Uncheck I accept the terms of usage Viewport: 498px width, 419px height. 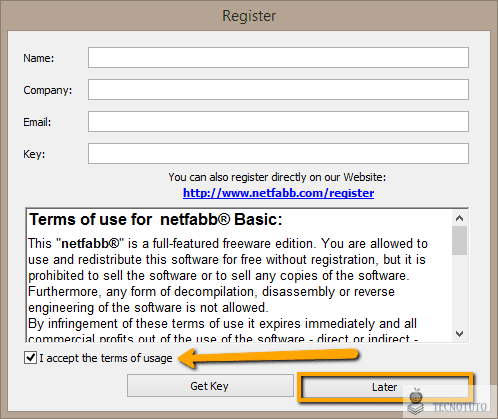pyautogui.click(x=30, y=358)
